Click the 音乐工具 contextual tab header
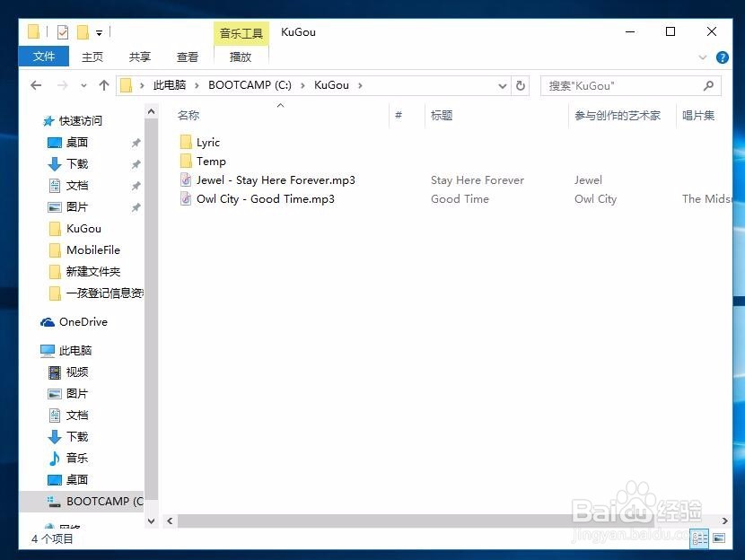 [241, 33]
